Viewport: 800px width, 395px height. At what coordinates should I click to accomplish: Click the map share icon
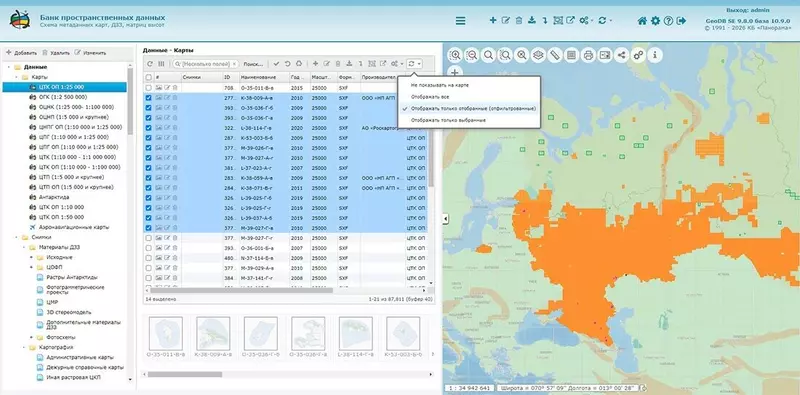coord(621,55)
